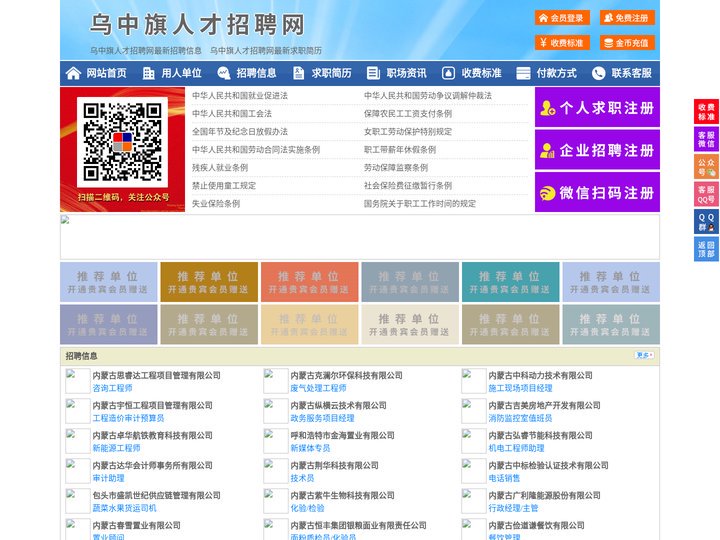Click the person icon in 企业招聘注册
The image size is (720, 540).
[x=547, y=150]
